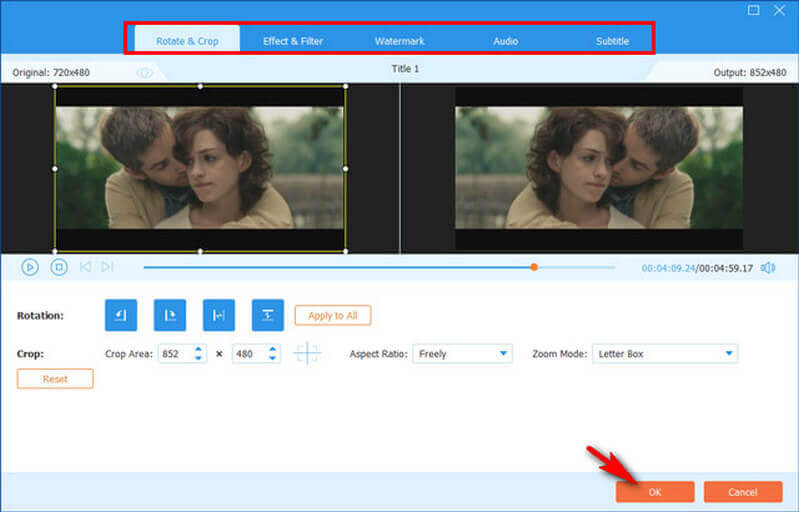
Task: Flip video horizontally
Action: click(x=219, y=315)
